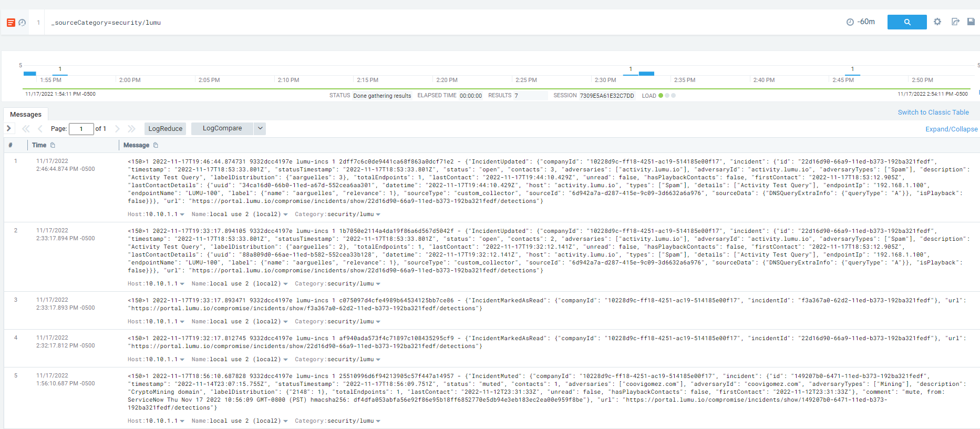This screenshot has height=429, width=980.
Task: Click the Page number input field
Action: point(81,129)
